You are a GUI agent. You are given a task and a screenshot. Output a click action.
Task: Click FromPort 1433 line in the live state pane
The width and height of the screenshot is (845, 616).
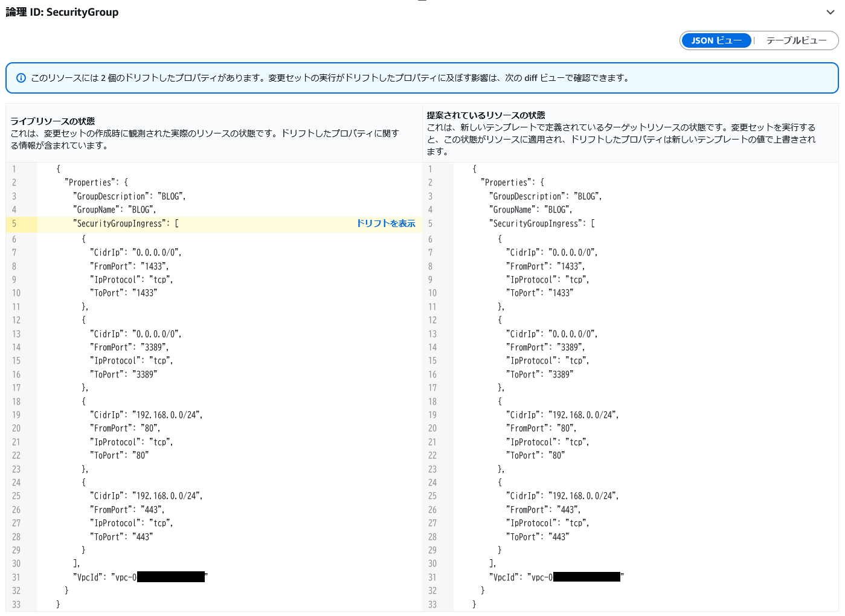click(129, 266)
